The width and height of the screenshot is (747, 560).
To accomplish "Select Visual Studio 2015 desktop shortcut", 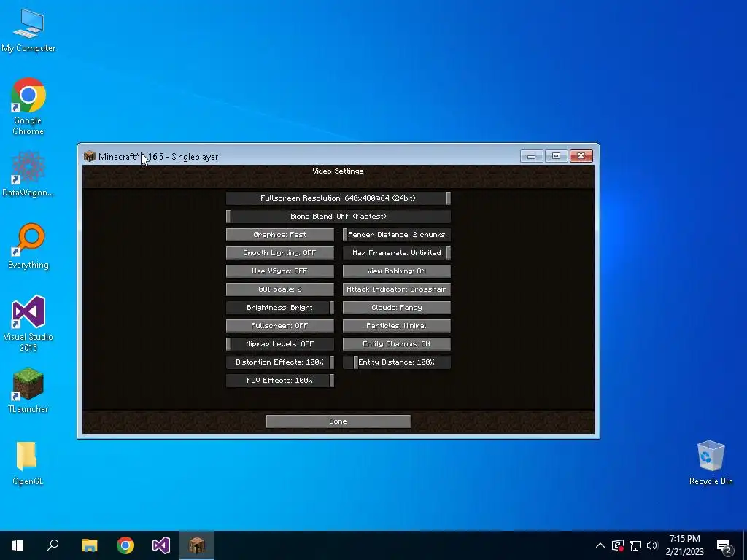I will point(28,323).
